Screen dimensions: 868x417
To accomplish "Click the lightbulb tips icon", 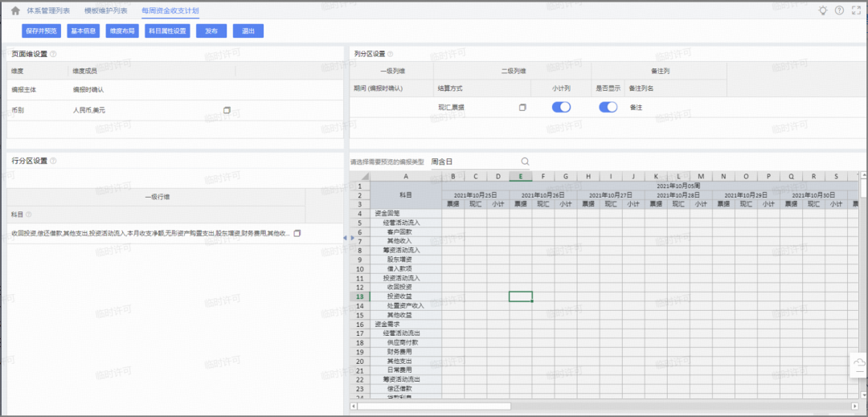I will [x=823, y=10].
